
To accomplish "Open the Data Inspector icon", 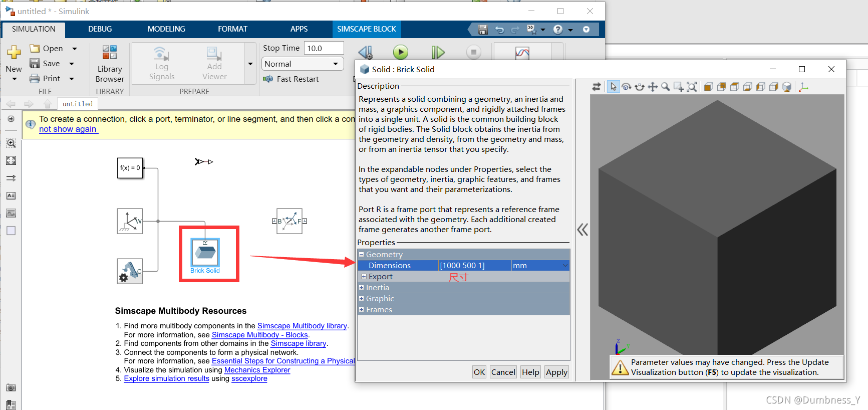I will pos(522,53).
